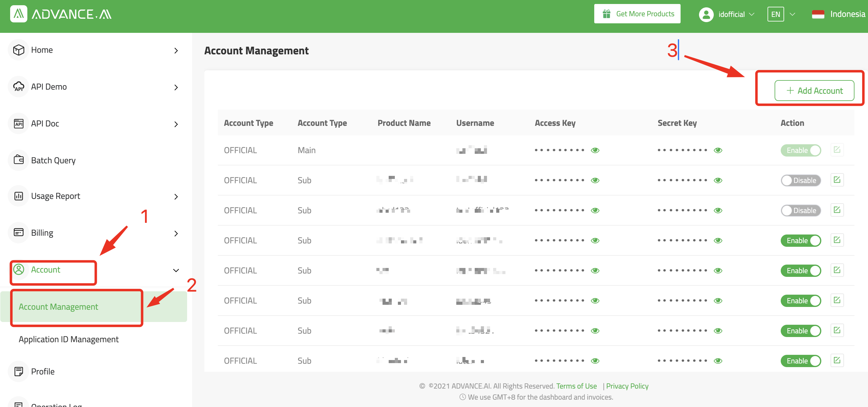Open the EN language dropdown
Viewport: 868px width, 407px height.
pos(781,14)
